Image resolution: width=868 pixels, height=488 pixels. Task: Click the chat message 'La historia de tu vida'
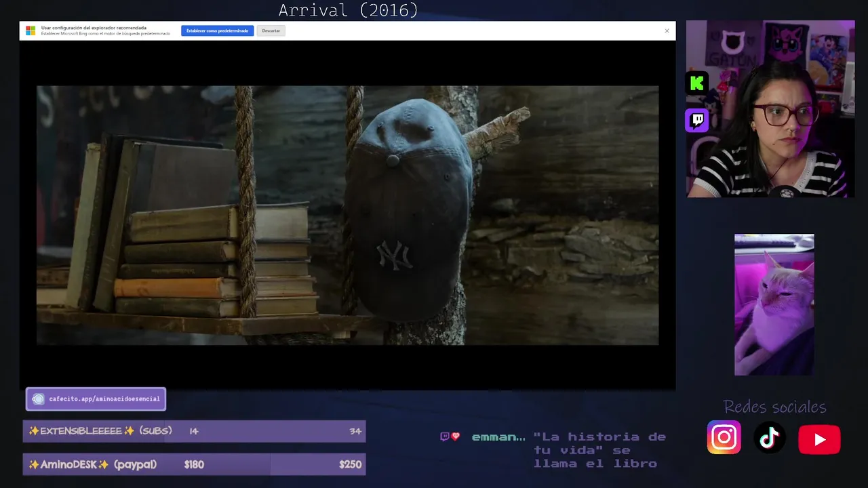click(600, 450)
